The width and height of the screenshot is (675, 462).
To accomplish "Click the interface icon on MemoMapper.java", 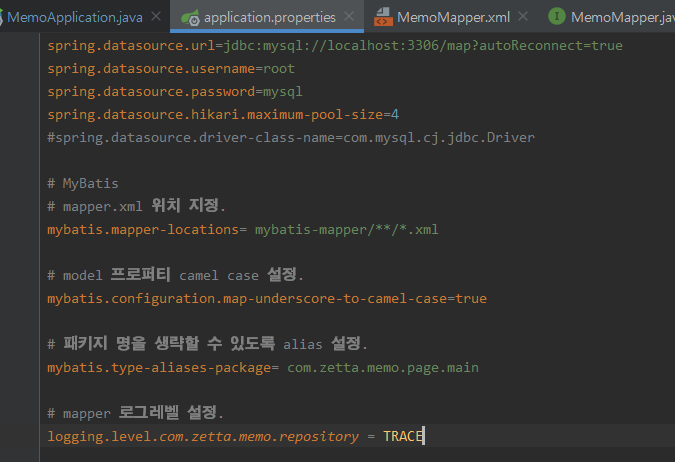I will [557, 17].
